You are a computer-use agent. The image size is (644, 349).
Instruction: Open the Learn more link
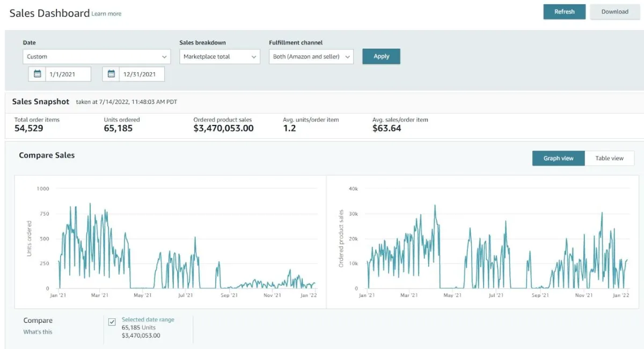[106, 14]
